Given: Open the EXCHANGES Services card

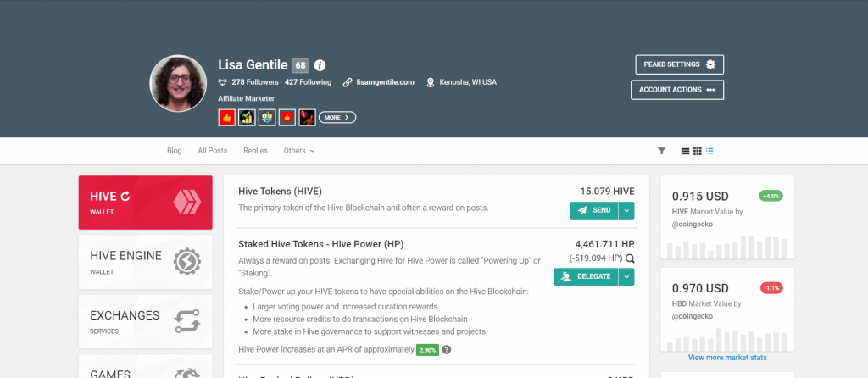Looking at the screenshot, I should 145,321.
